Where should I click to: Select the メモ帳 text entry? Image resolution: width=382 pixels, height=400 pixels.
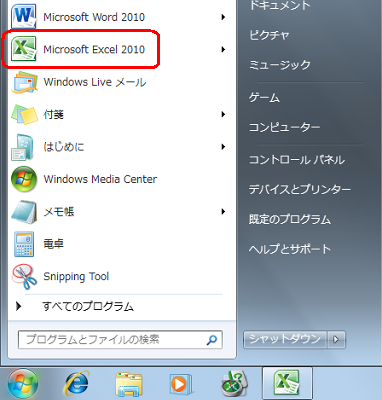click(59, 212)
